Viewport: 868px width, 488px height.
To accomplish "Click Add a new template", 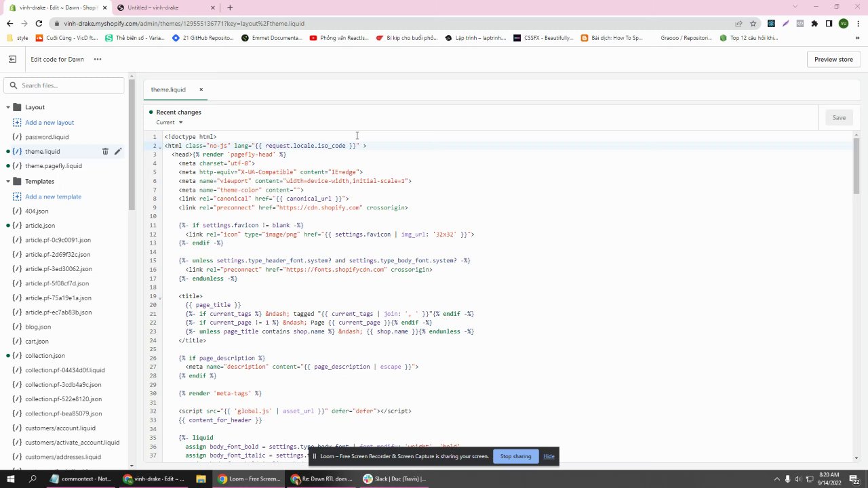I will pyautogui.click(x=53, y=197).
